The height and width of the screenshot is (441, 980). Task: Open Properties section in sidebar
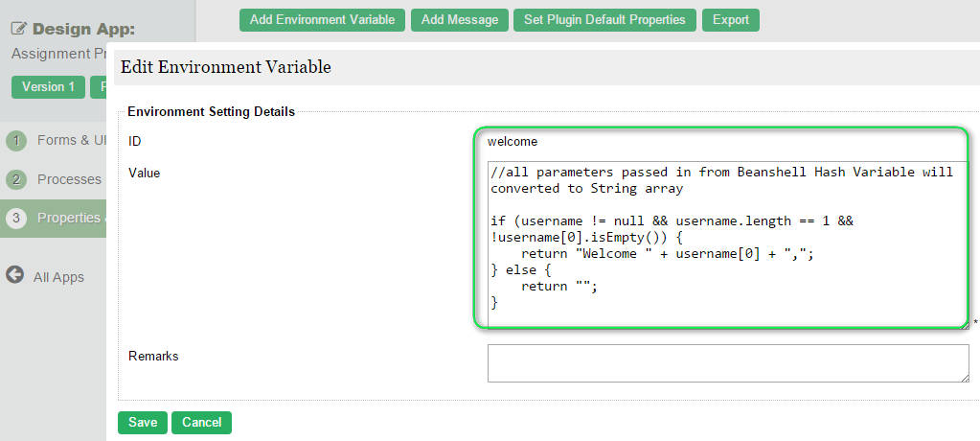[x=71, y=218]
